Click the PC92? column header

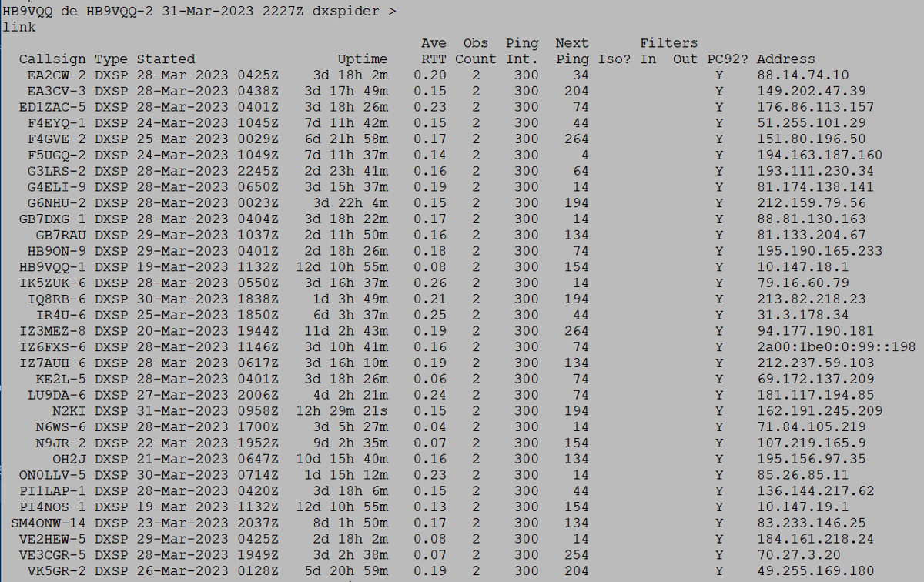727,59
